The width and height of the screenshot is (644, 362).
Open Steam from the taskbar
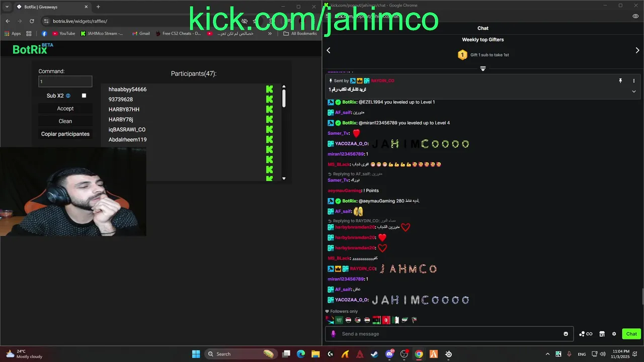pyautogui.click(x=375, y=354)
